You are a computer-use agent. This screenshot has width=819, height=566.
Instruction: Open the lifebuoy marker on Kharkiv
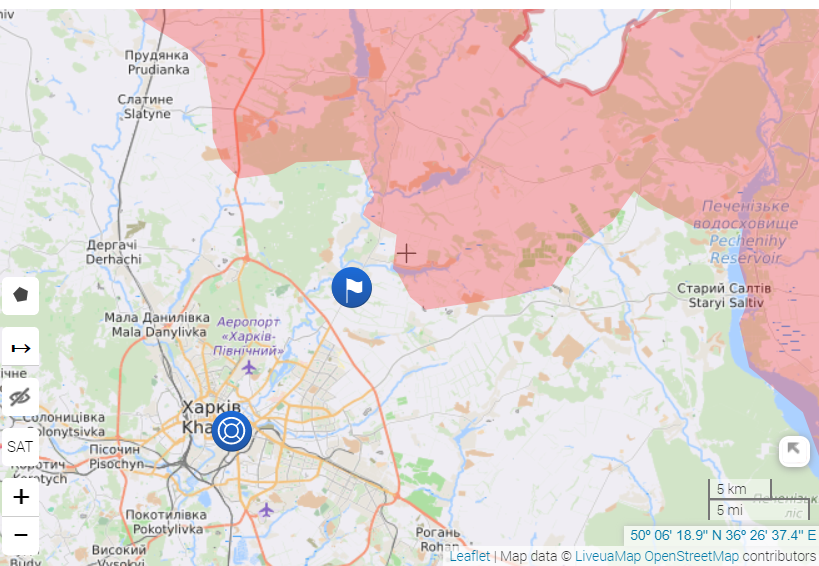tap(231, 431)
